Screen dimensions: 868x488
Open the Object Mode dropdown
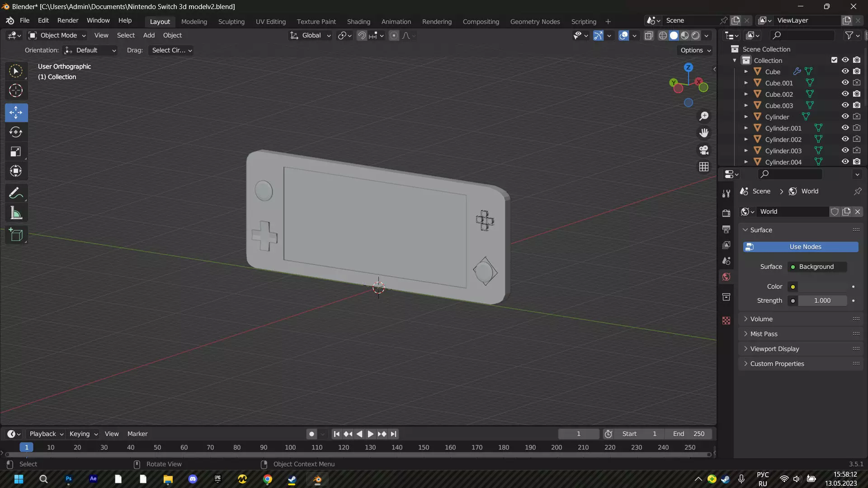click(x=57, y=35)
